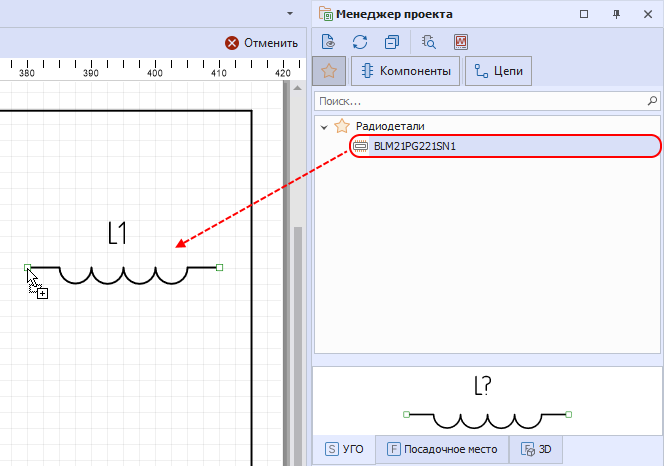Click the right pin of inductor L1
Viewport: 664px width, 466px height.
pyautogui.click(x=219, y=267)
